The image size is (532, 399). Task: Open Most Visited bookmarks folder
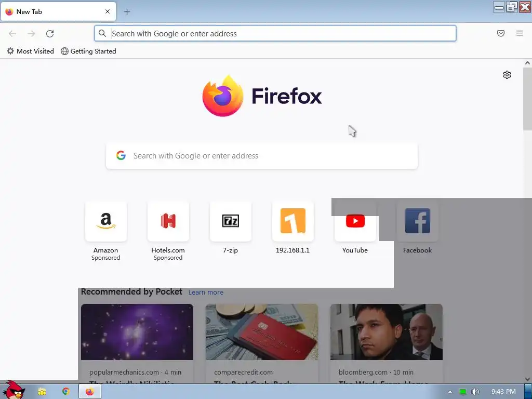click(x=30, y=51)
